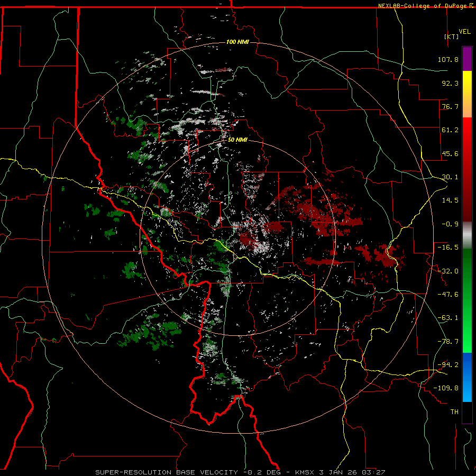Screen dimensions: 476x476
Task: Click the -78.7 scale value
Action: pos(448,342)
